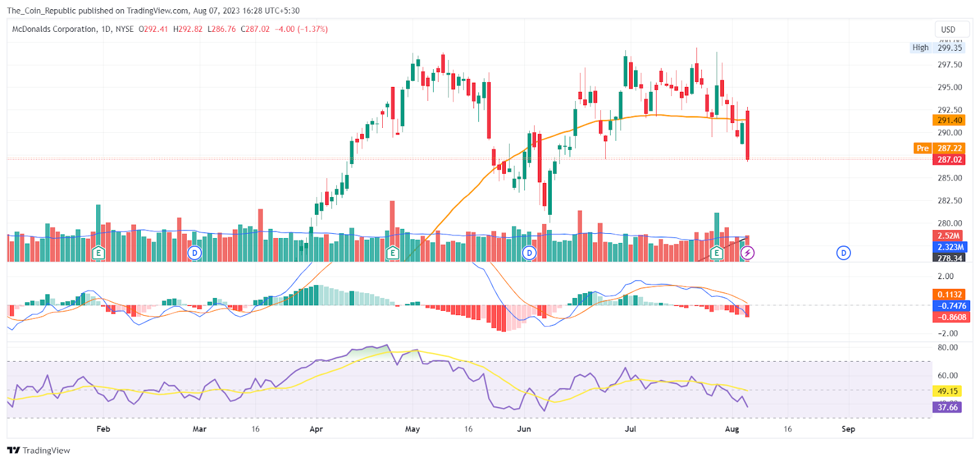The image size is (980, 462).
Task: Click the Jul label on time axis
Action: click(x=630, y=429)
